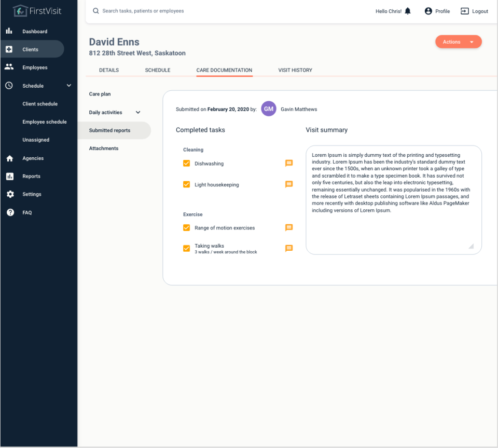Expand the Daily activities section
This screenshot has height=448, width=498.
click(x=137, y=112)
